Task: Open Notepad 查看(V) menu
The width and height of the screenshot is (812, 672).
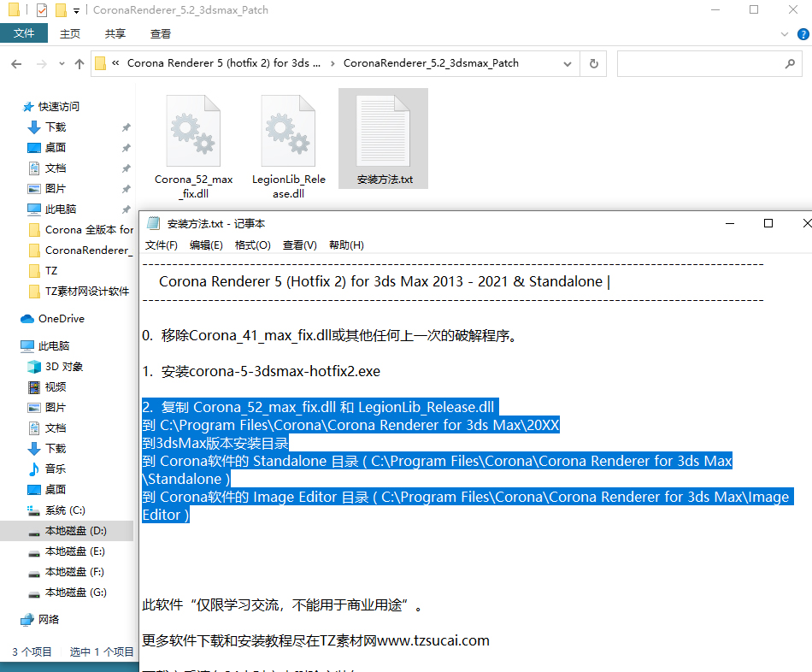Action: point(300,245)
